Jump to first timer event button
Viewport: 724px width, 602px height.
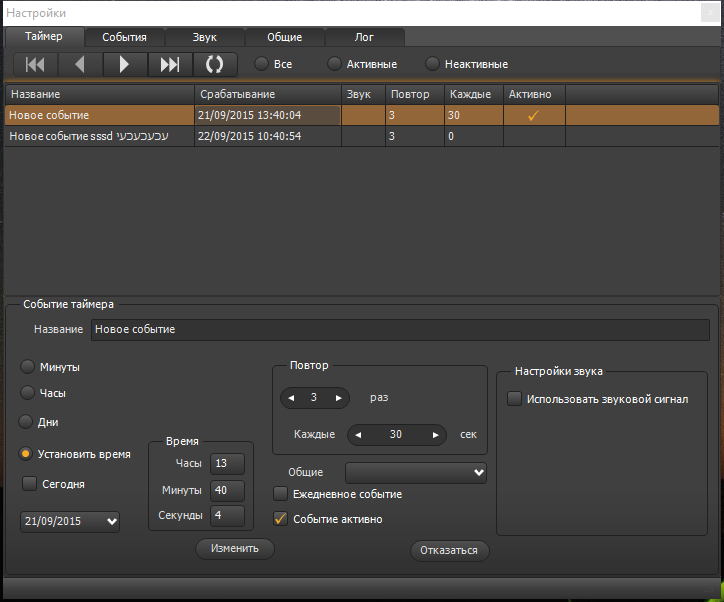point(35,65)
